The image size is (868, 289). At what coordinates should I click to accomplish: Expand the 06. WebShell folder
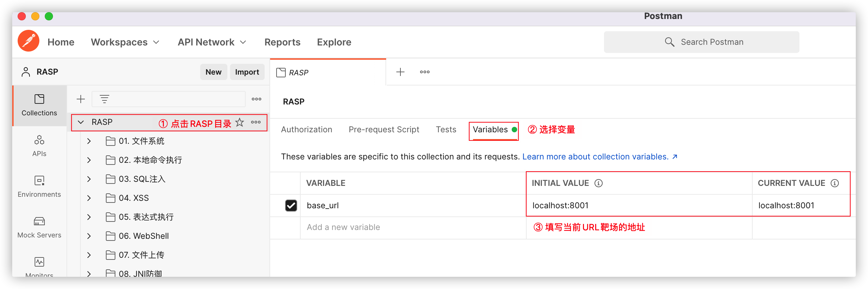89,236
